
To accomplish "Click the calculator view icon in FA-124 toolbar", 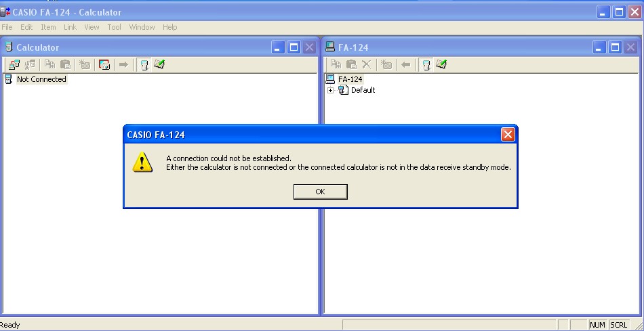I will pos(426,64).
